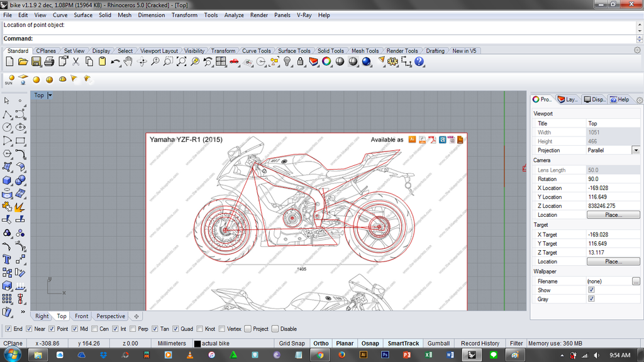
Task: Switch to the Front viewport tab
Action: [81, 316]
